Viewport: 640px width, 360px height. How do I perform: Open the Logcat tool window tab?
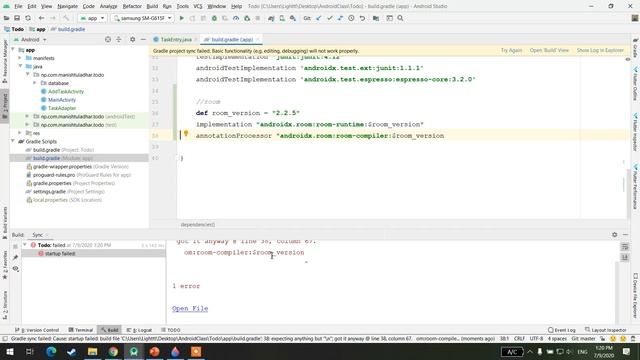click(x=139, y=330)
